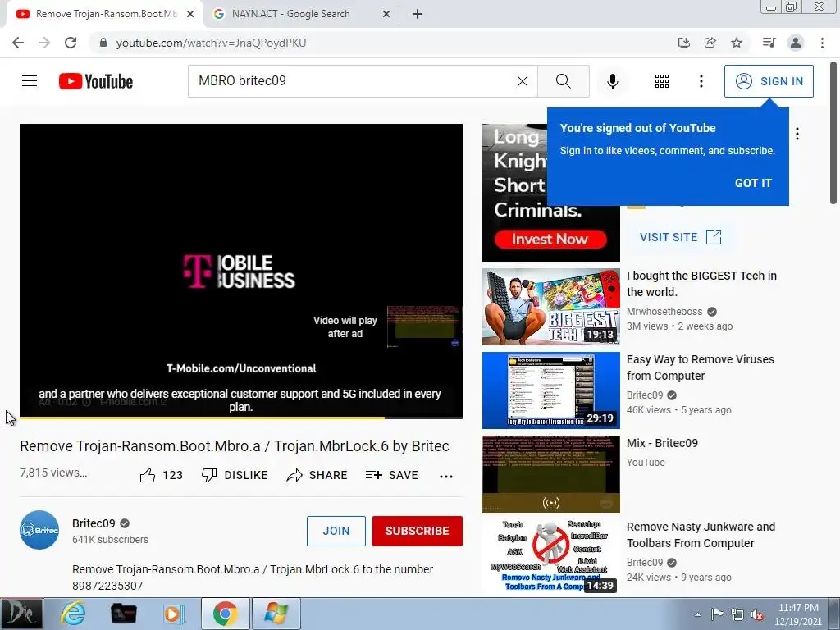The width and height of the screenshot is (840, 630).
Task: Open the Remove Nasty Junkware thumbnail
Action: (x=550, y=555)
